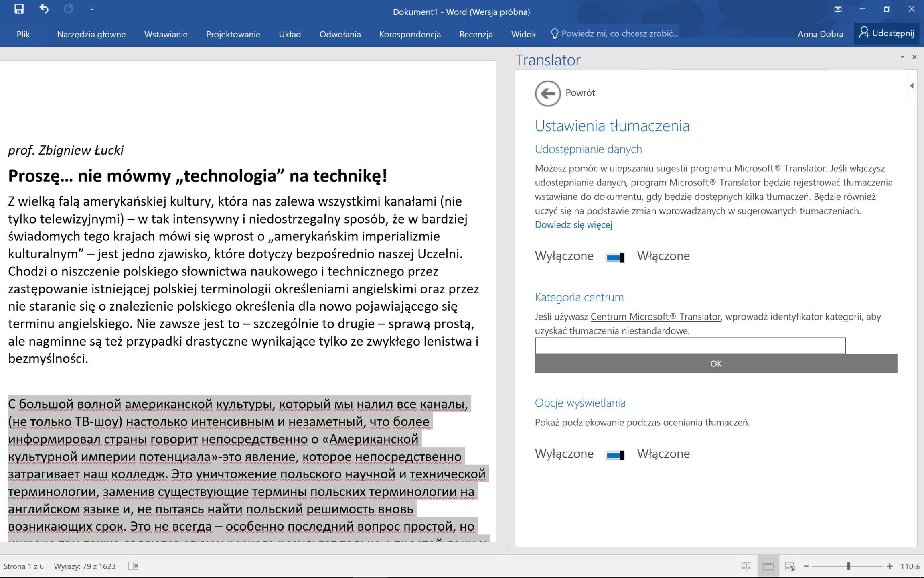This screenshot has height=578, width=924.
Task: Select the print layout view icon
Action: 768,566
